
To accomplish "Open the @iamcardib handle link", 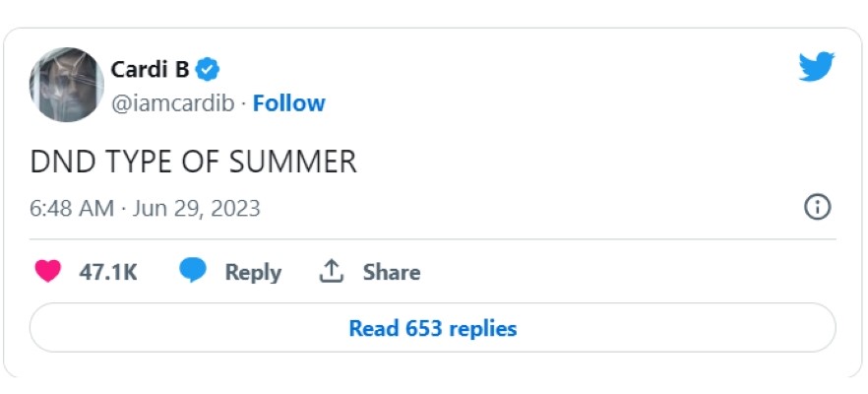I will (x=173, y=103).
